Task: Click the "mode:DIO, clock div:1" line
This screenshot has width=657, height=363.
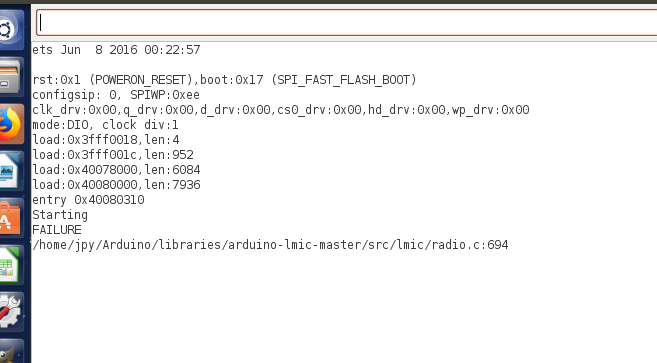Action: point(106,125)
